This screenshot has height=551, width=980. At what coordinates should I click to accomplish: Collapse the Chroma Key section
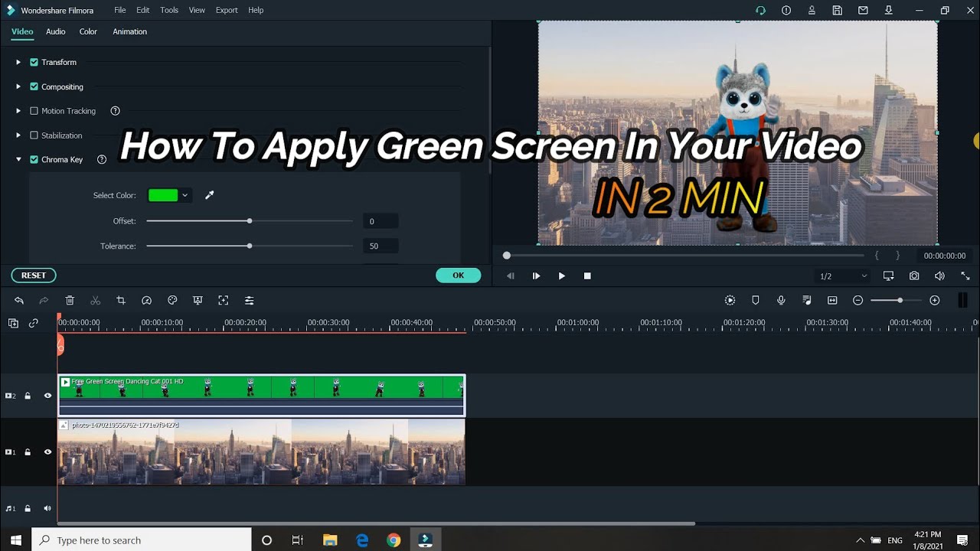coord(18,160)
